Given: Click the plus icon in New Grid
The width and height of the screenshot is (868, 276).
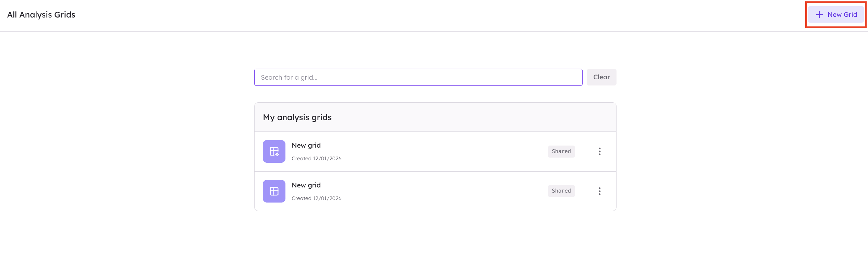Looking at the screenshot, I should click(x=819, y=14).
